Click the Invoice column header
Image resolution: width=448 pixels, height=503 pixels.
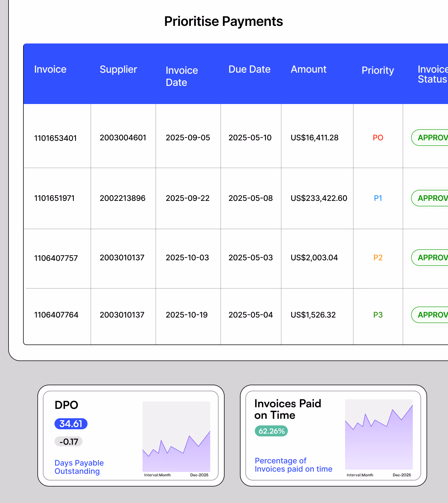coord(50,69)
